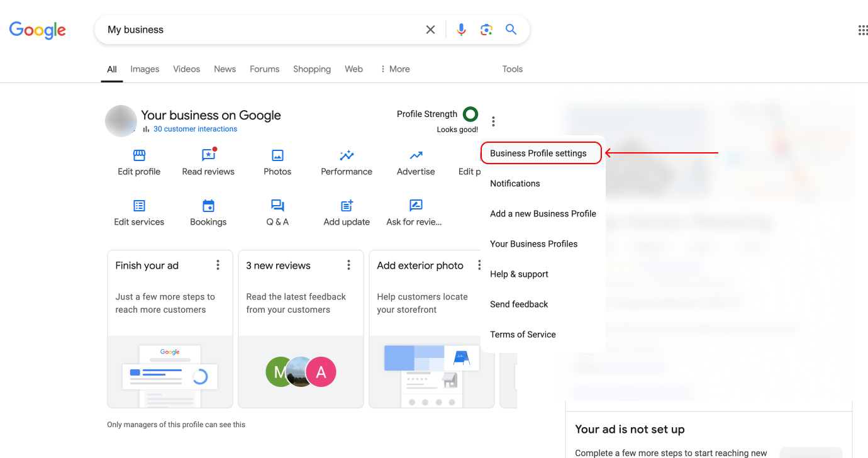
Task: Open the Tools search options
Action: tap(513, 69)
